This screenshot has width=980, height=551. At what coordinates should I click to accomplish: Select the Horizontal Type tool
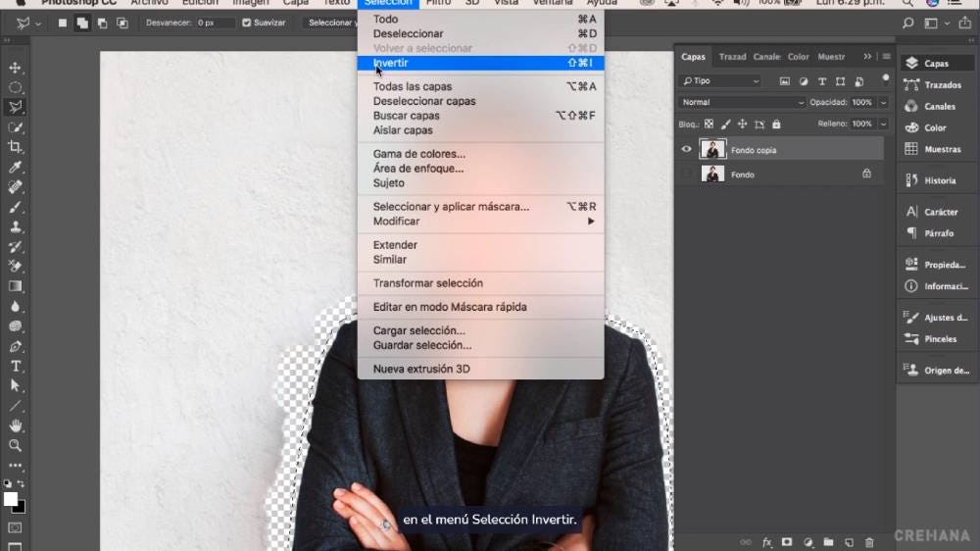click(16, 366)
